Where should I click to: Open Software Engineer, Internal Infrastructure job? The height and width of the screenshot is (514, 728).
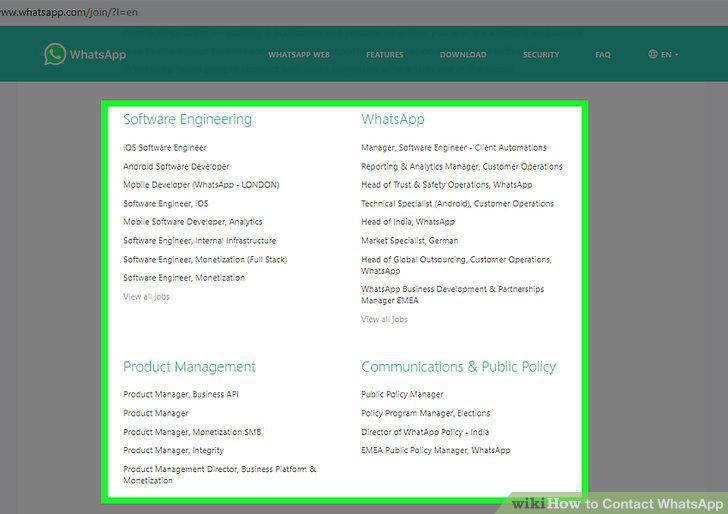click(199, 241)
